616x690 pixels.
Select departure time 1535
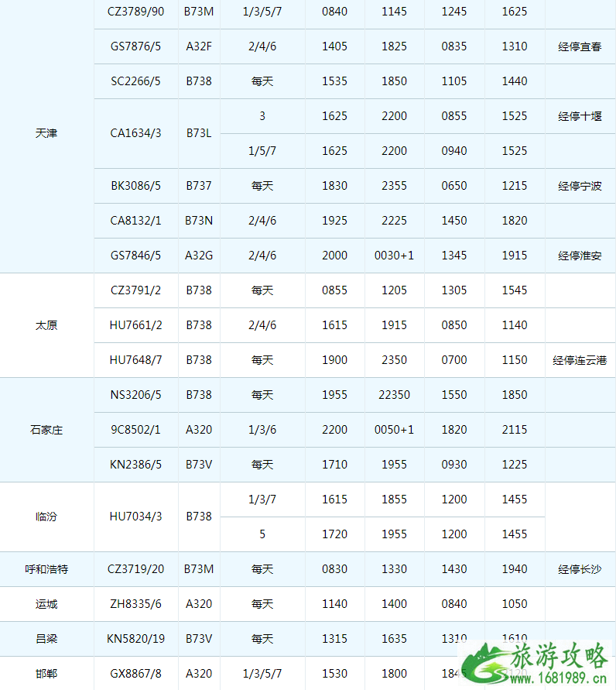[x=334, y=81]
